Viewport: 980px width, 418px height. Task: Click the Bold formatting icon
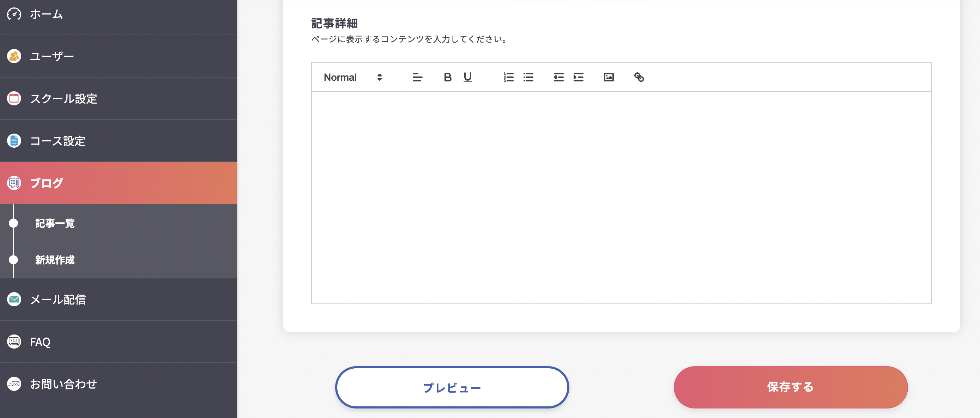click(448, 77)
